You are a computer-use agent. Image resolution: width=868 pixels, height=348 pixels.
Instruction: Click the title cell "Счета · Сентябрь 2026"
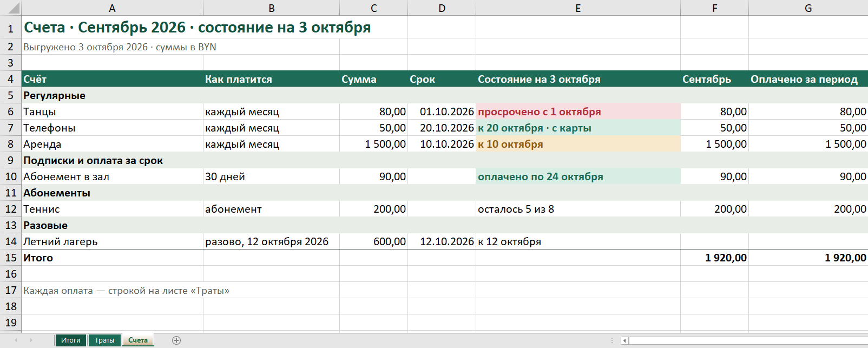pos(112,27)
